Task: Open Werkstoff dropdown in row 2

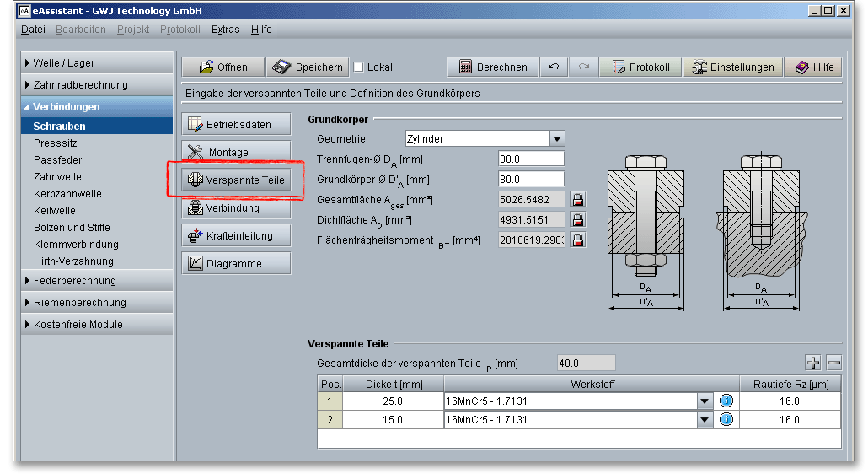Action: click(x=705, y=420)
